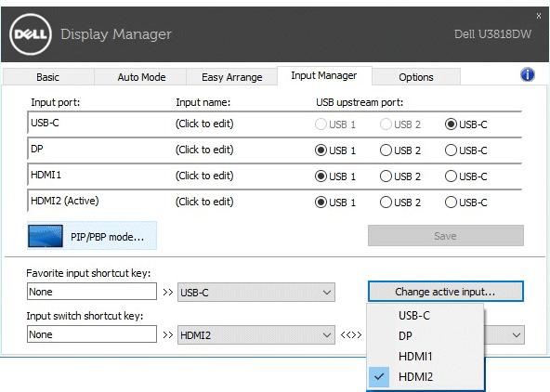Image resolution: width=550 pixels, height=392 pixels.
Task: Edit the input name for HDMI2 (Active)
Action: click(204, 202)
